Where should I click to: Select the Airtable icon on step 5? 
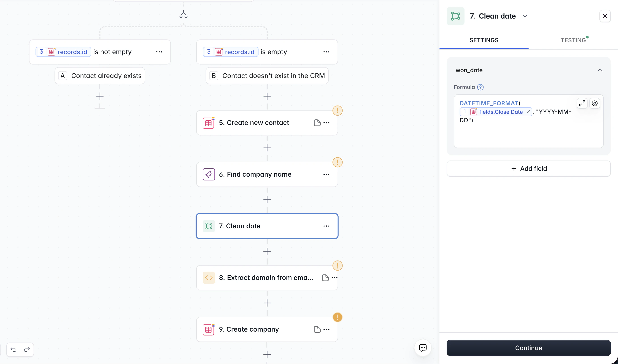click(x=208, y=123)
